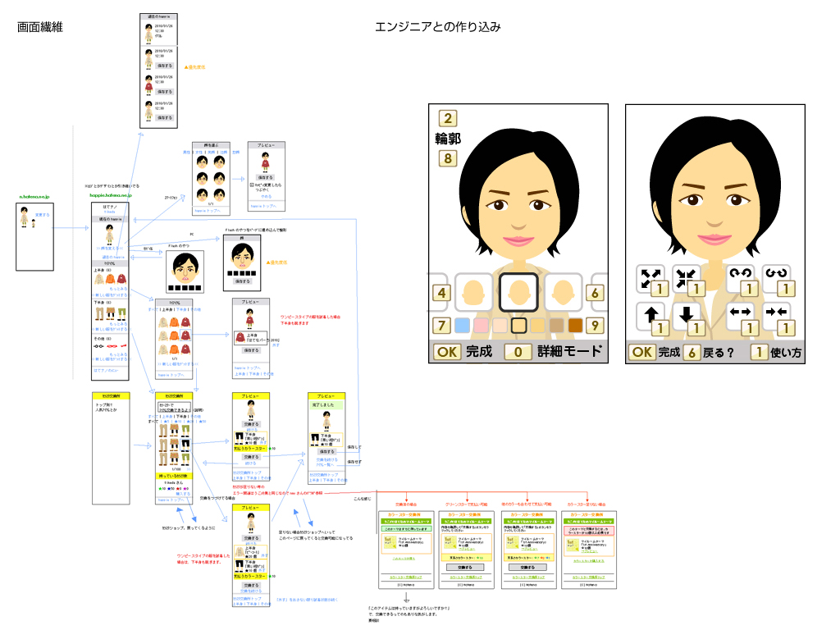Pick the golden yellow skin color swatch

tap(537, 325)
